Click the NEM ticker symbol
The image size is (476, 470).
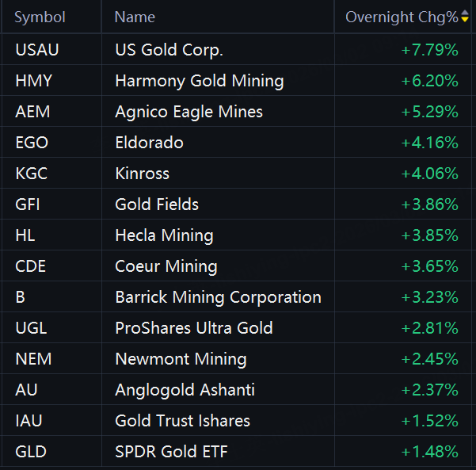point(33,359)
